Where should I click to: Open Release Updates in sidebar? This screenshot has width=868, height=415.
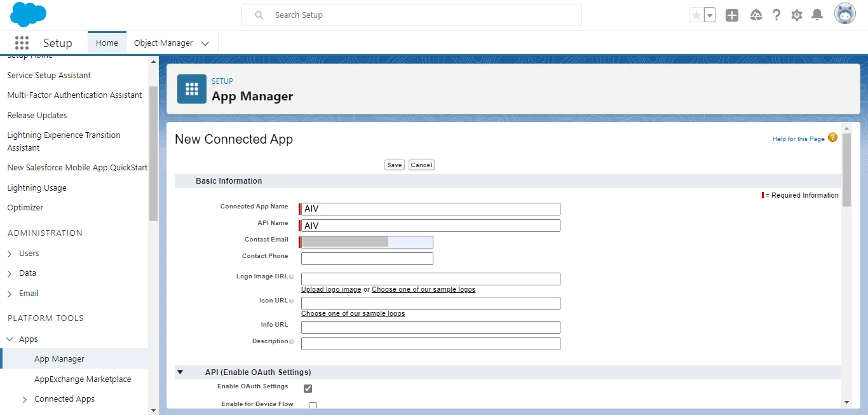click(37, 115)
